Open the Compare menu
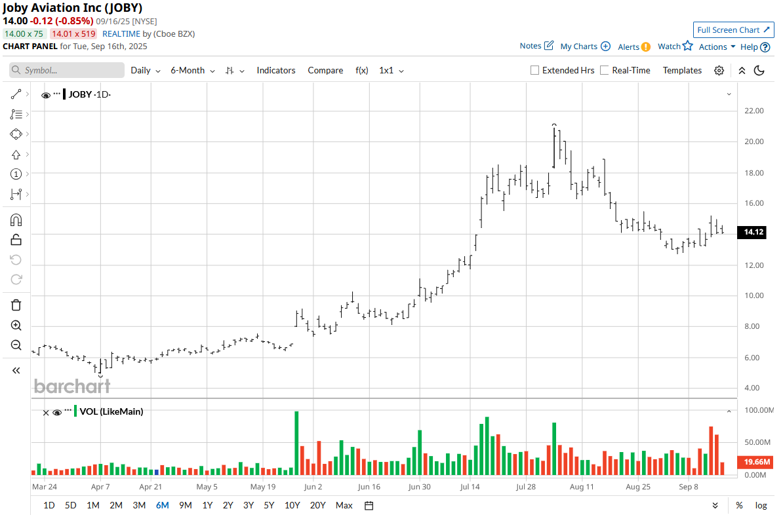This screenshot has width=783, height=532. [x=325, y=70]
